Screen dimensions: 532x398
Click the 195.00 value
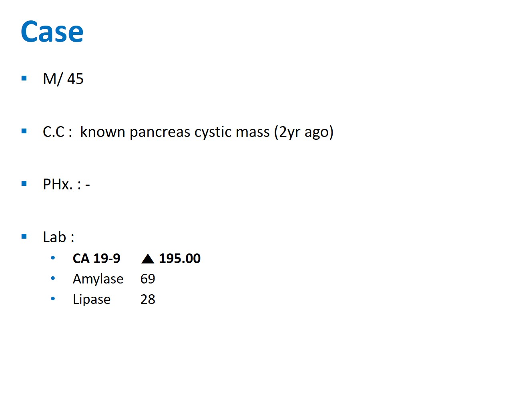coord(180,259)
